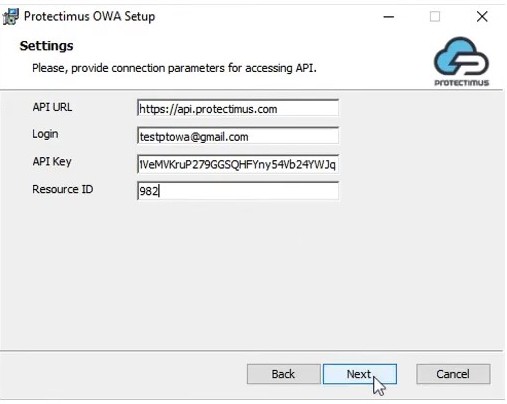The height and width of the screenshot is (404, 507).
Task: Click the "Login" field label
Action: pos(45,134)
